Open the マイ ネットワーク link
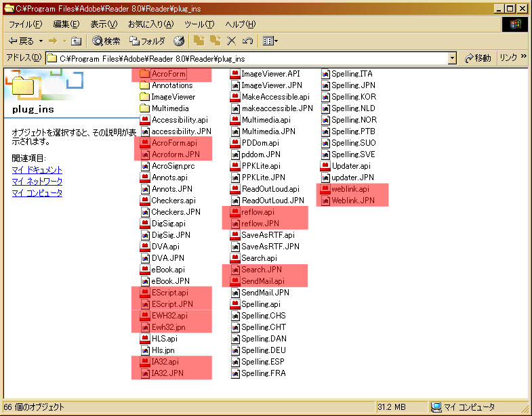Viewport: 532px width, 416px height. (37, 181)
